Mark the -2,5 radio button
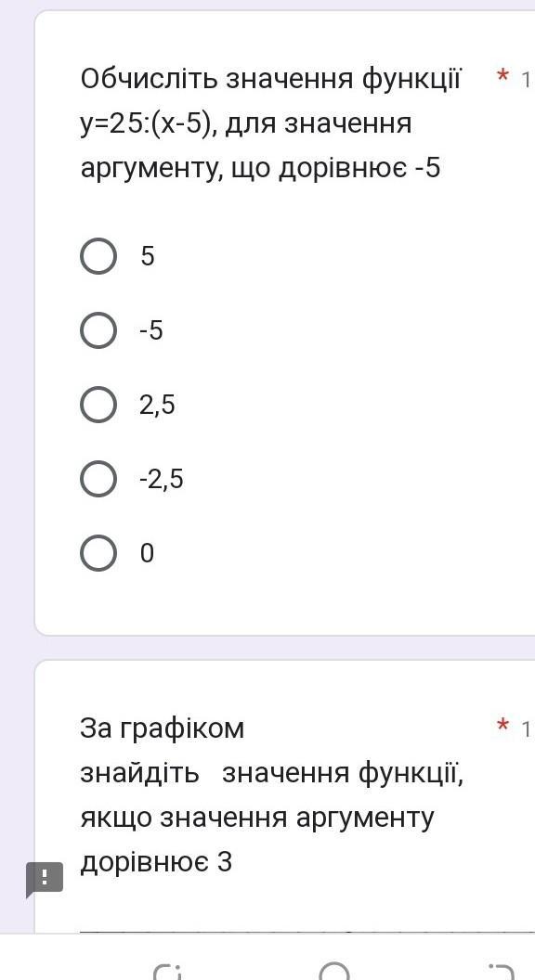Viewport: 535px width, 980px height. (98, 479)
